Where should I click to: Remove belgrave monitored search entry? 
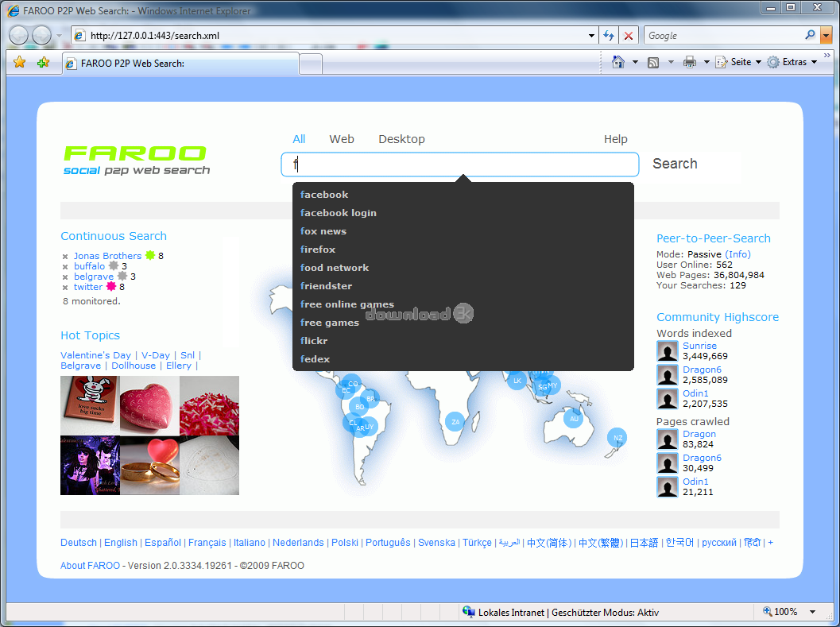[x=65, y=277]
